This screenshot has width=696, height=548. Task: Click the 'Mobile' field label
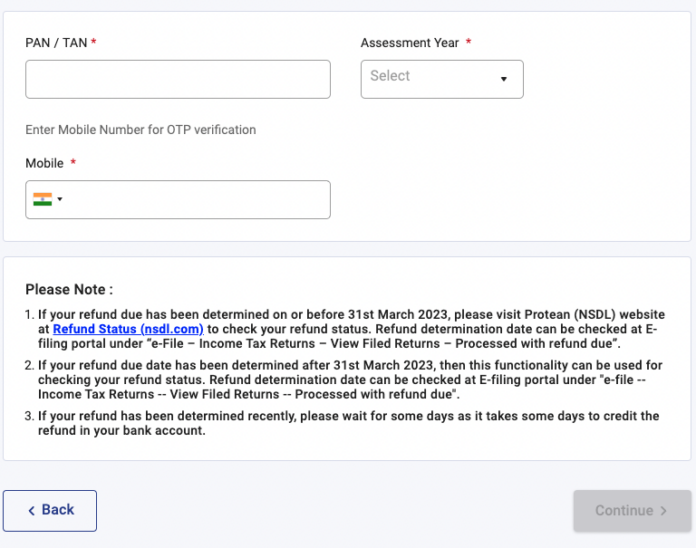pyautogui.click(x=44, y=163)
